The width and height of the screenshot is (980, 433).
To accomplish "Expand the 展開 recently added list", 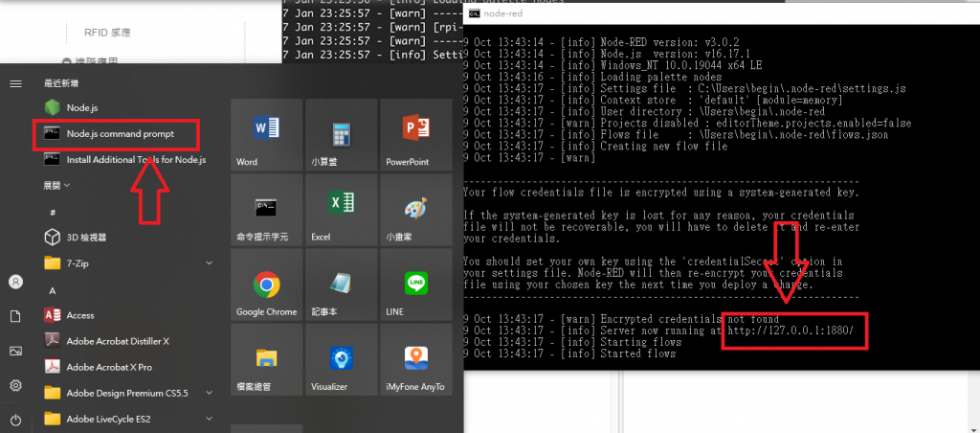I will point(56,185).
